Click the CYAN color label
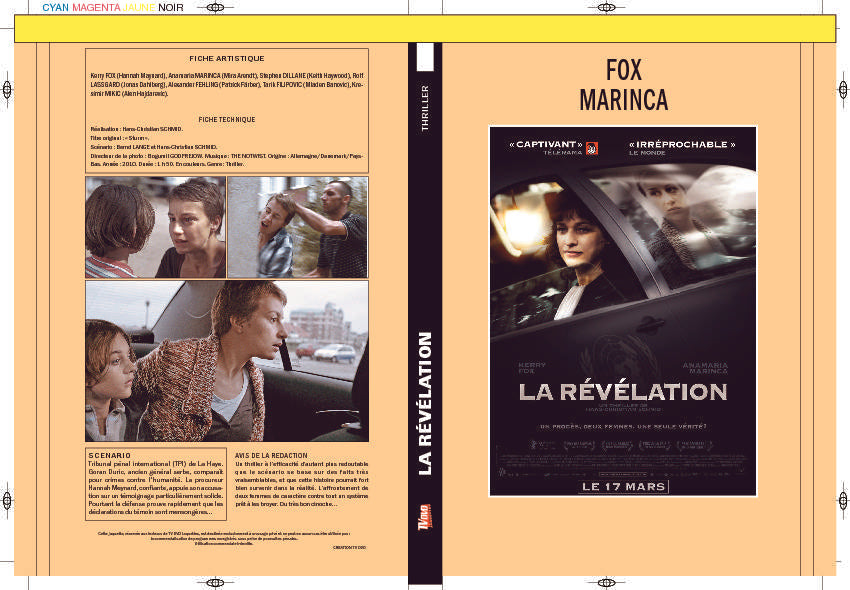Viewport: 850px width, 590px height. (55, 8)
